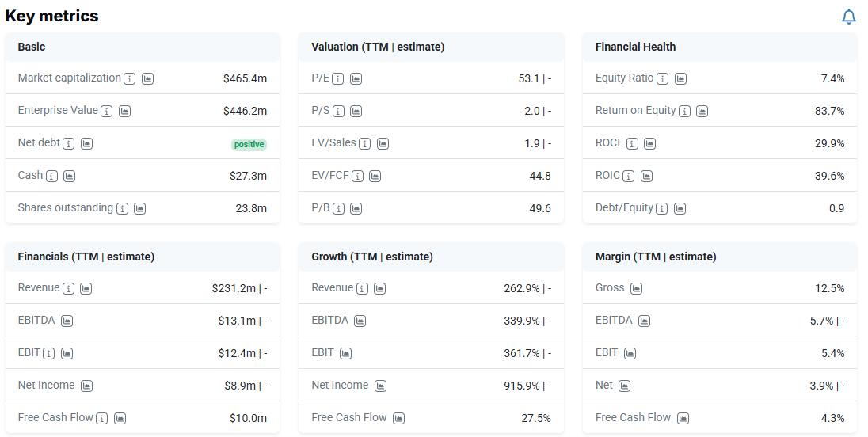The image size is (868, 437).
Task: Click the $10.0m Free Cash Flow value
Action: tap(248, 418)
